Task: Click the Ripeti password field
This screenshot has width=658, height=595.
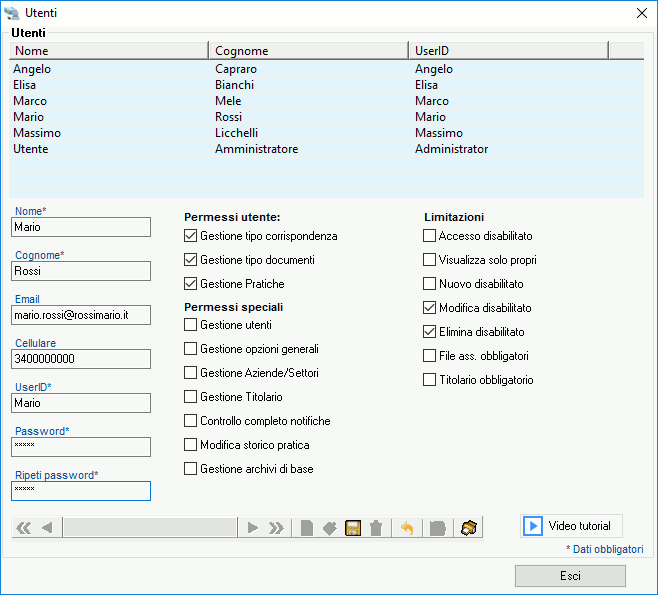Action: click(81, 491)
